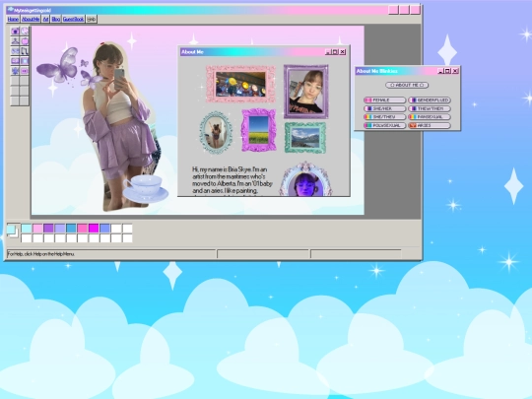
Task: Open the Blog menu link
Action: coord(56,20)
